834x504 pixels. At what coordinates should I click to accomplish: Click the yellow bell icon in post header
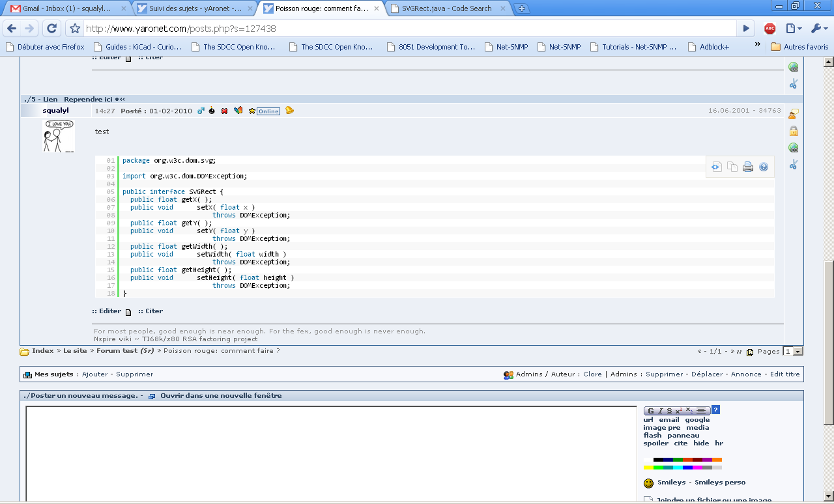pyautogui.click(x=289, y=111)
